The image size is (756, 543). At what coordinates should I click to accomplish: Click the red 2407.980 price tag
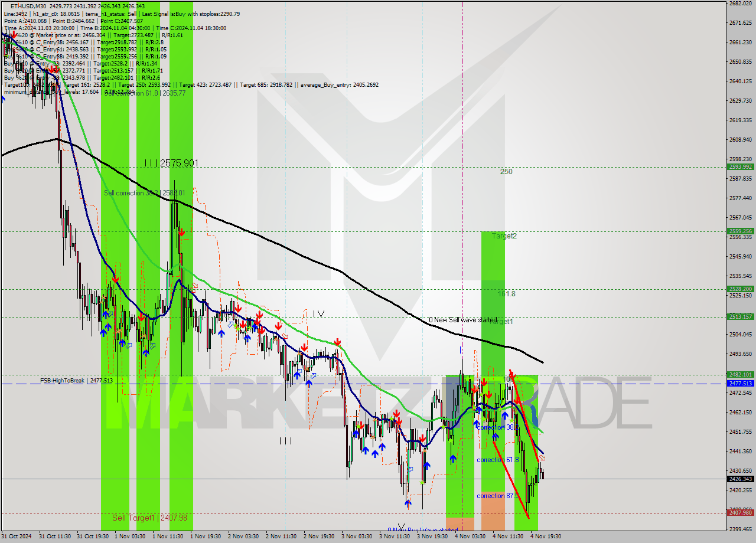pos(740,512)
